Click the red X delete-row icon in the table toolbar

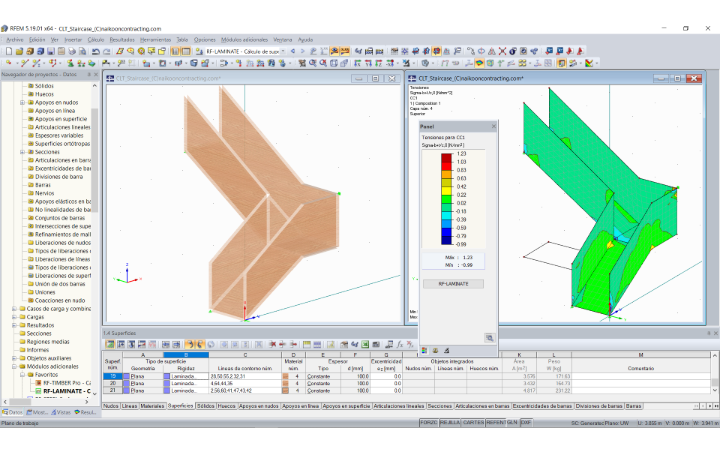click(272, 344)
